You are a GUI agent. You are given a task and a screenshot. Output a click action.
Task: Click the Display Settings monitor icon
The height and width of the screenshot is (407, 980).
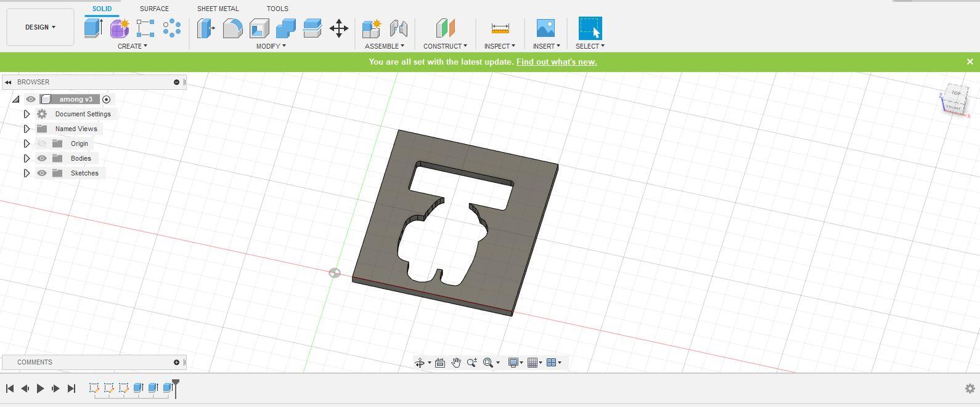(513, 363)
